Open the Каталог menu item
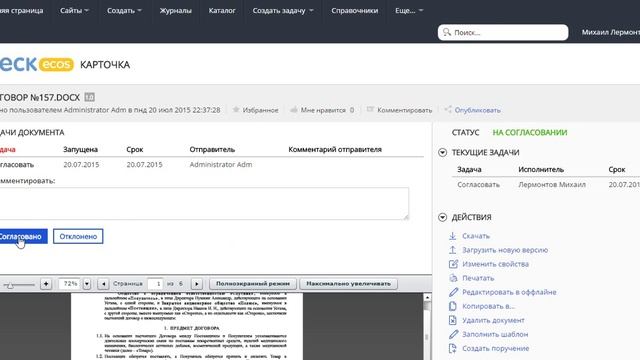 (222, 11)
